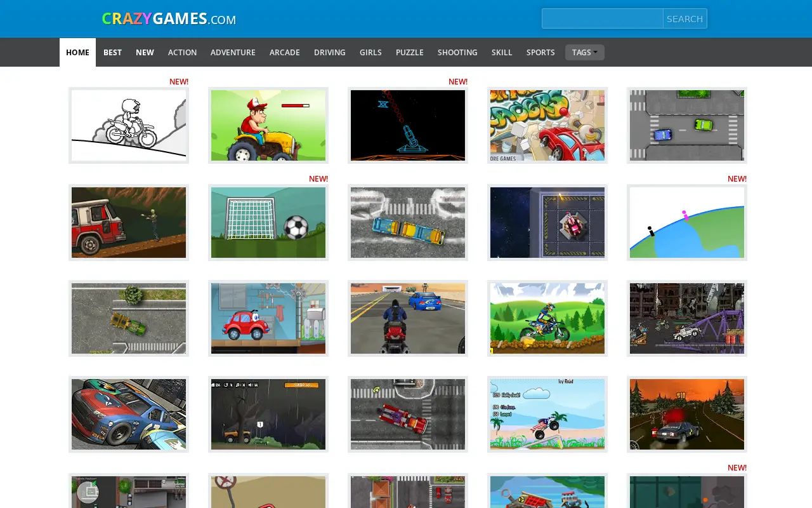
Task: Open the stick figures on green hill game
Action: (687, 222)
